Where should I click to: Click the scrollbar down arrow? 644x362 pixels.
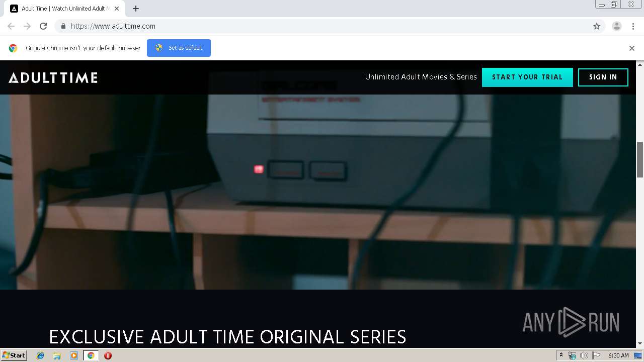tap(640, 343)
